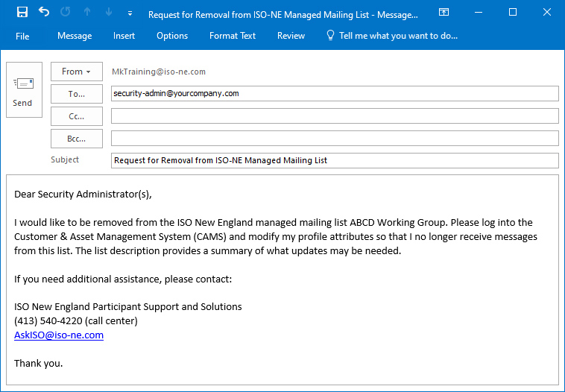This screenshot has width=565, height=392.
Task: Click the Undo arrow icon
Action: pyautogui.click(x=43, y=13)
